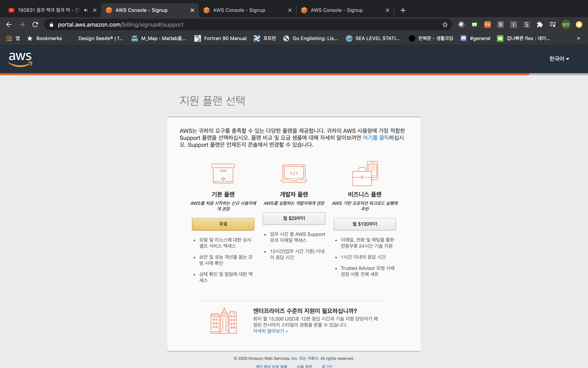Open the #general Discord bookmark

[475, 38]
